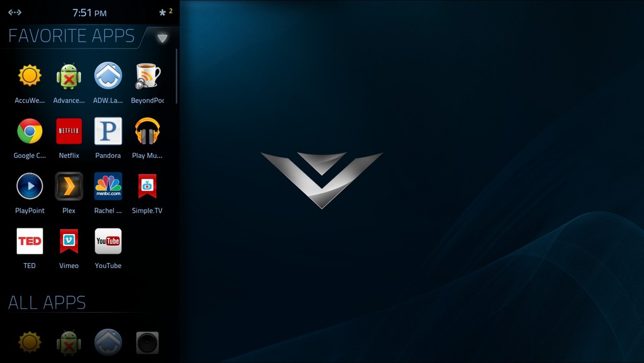Click the resize arrows icon at top-left
This screenshot has height=363, width=644.
(14, 13)
